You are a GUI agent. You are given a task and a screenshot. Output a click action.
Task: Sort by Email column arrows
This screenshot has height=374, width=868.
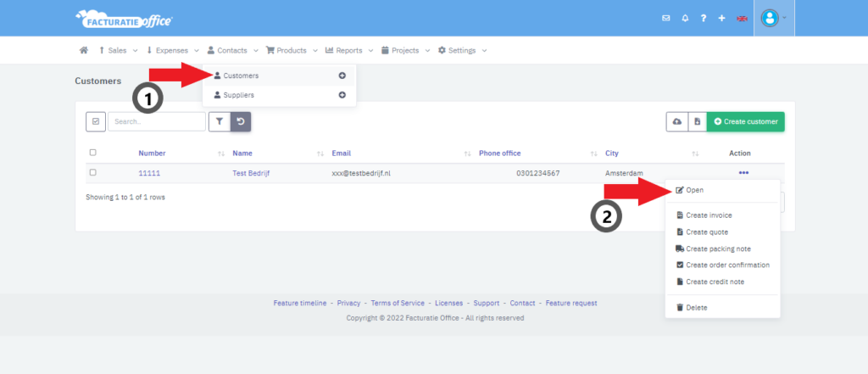(468, 154)
